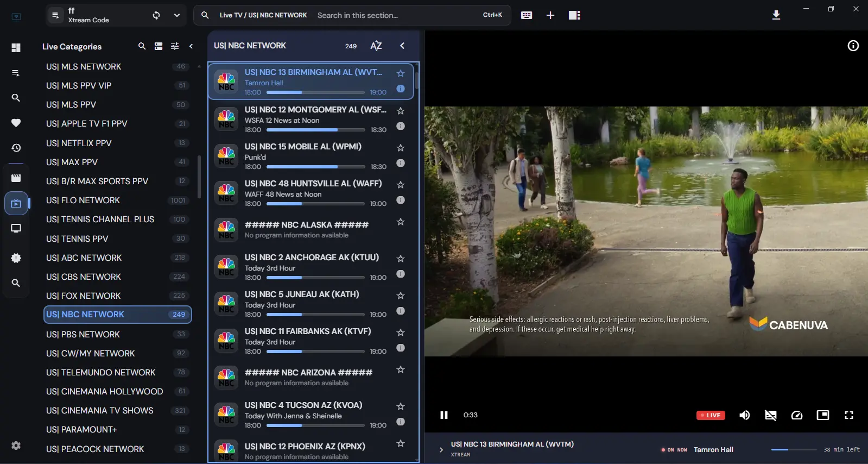Play US| NBC 2 ANCHORAGE AK (KTUU) channel
The image size is (868, 464).
(311, 267)
